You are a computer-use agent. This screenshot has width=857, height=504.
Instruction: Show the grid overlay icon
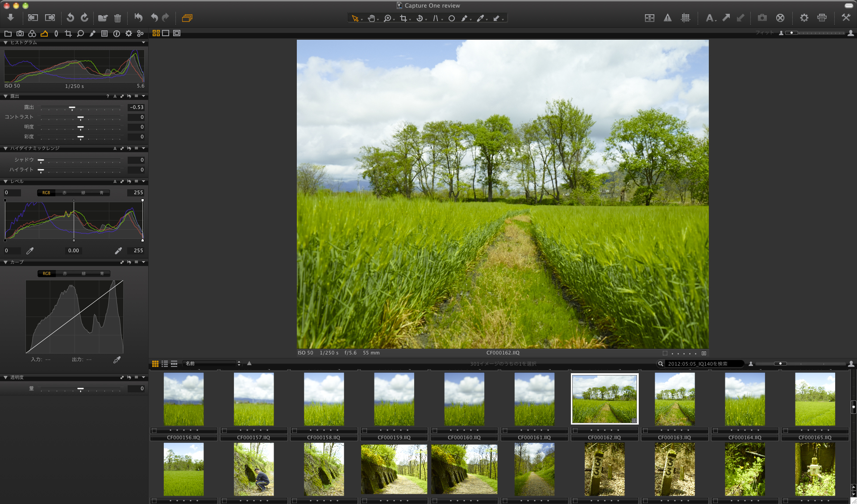[x=686, y=18]
